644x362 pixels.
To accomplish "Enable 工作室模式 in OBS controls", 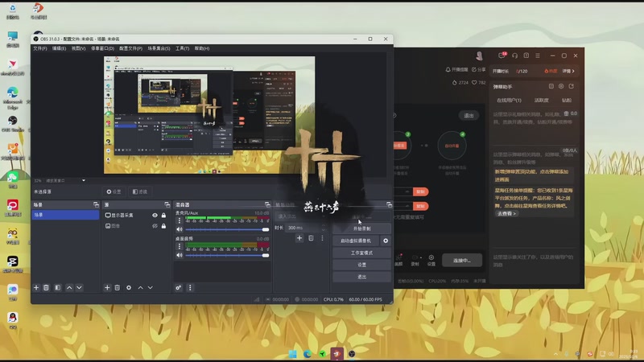I will pos(361,253).
